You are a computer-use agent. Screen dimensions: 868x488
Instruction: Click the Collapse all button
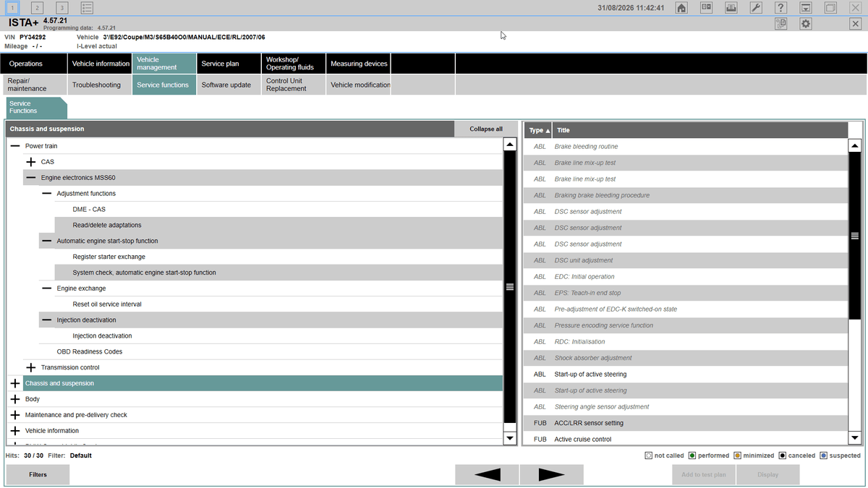tap(486, 129)
